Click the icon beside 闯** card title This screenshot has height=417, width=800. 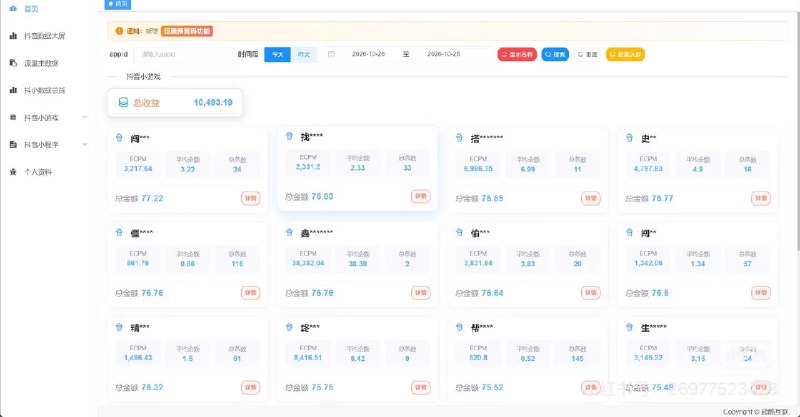click(x=629, y=232)
